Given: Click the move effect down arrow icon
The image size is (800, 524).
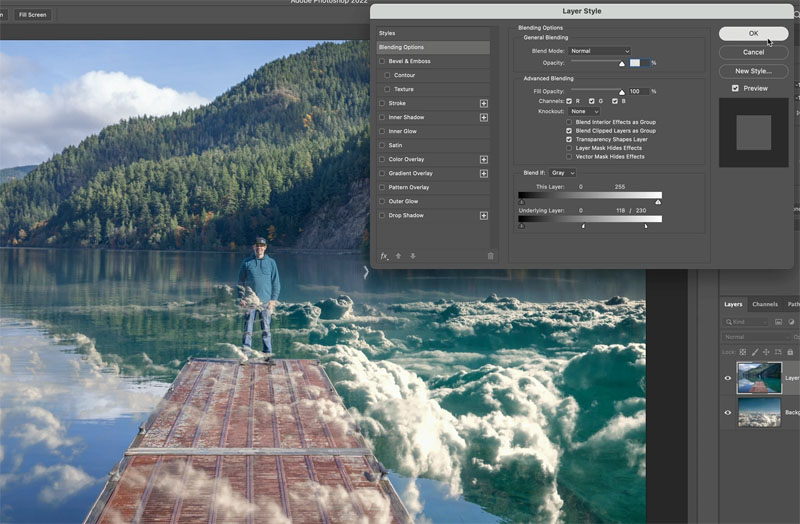Looking at the screenshot, I should (x=413, y=256).
